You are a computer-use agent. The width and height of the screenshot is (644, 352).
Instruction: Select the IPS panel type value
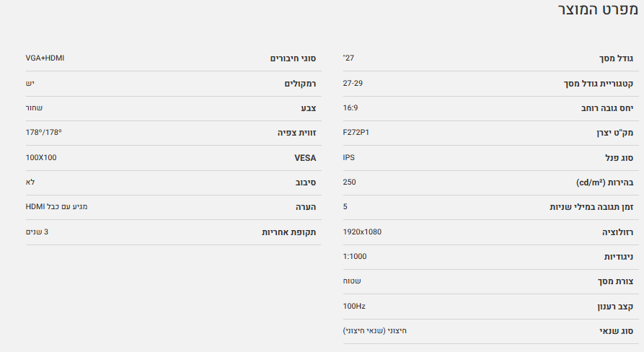click(349, 157)
